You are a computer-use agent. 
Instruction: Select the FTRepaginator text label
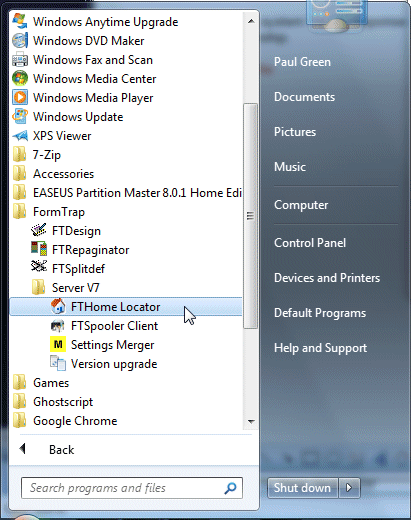tap(90, 250)
